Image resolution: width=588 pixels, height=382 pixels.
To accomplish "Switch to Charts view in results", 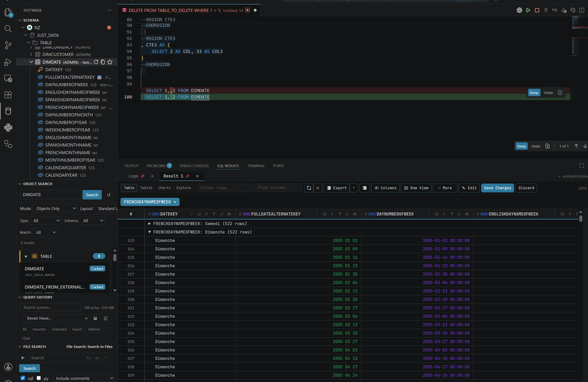I will point(164,188).
